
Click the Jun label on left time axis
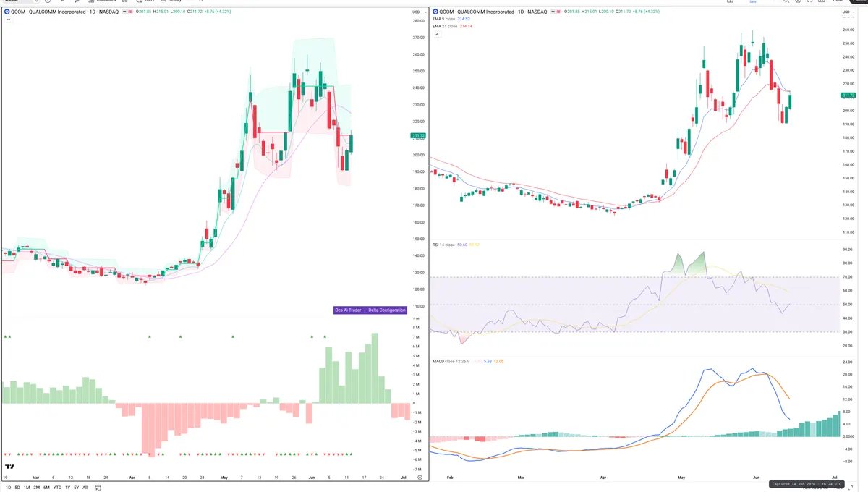[312, 478]
